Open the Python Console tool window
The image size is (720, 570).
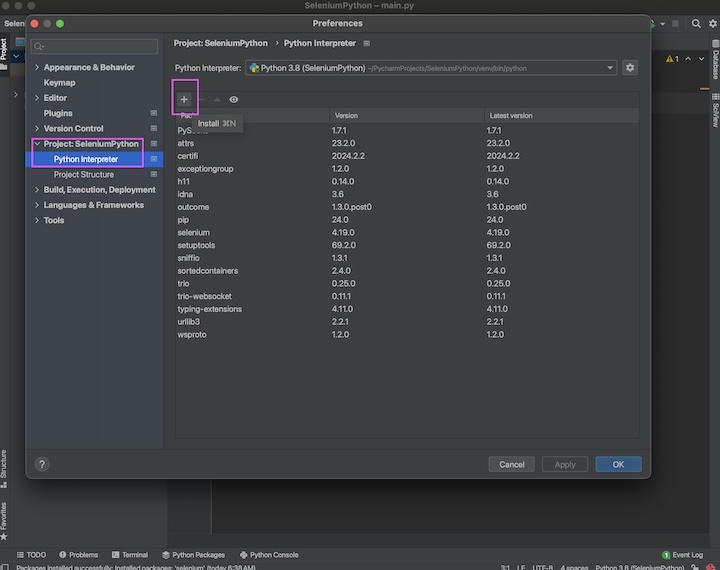pos(268,555)
